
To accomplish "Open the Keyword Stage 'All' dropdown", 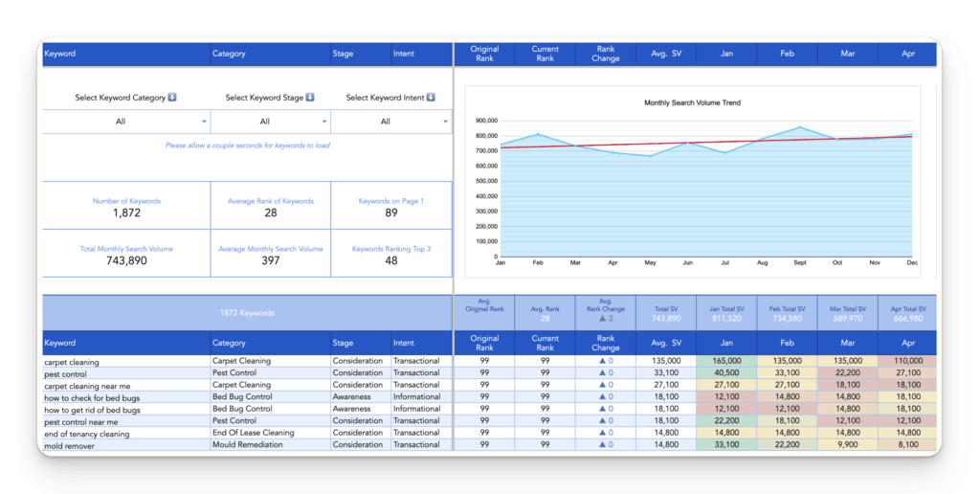I will pos(324,122).
